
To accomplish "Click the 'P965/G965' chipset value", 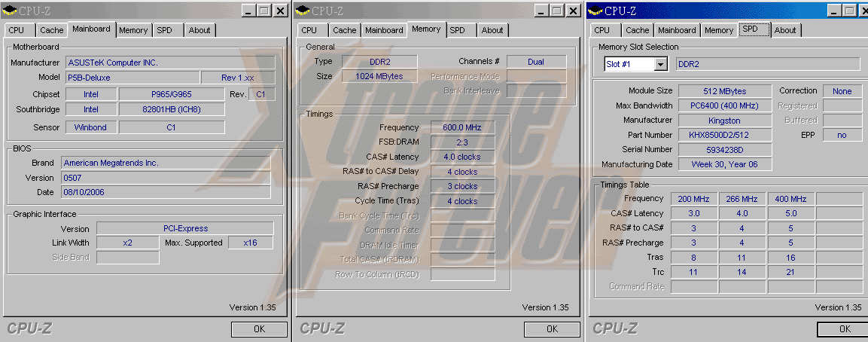I will pyautogui.click(x=172, y=94).
